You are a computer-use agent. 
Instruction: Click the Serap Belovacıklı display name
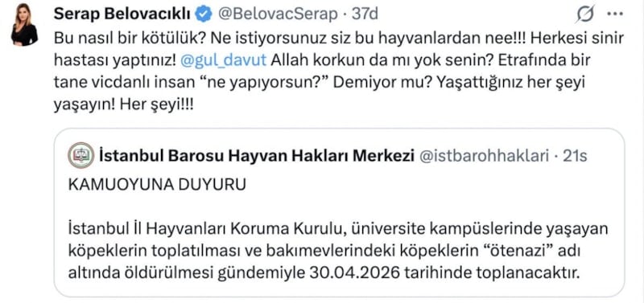[x=122, y=14]
